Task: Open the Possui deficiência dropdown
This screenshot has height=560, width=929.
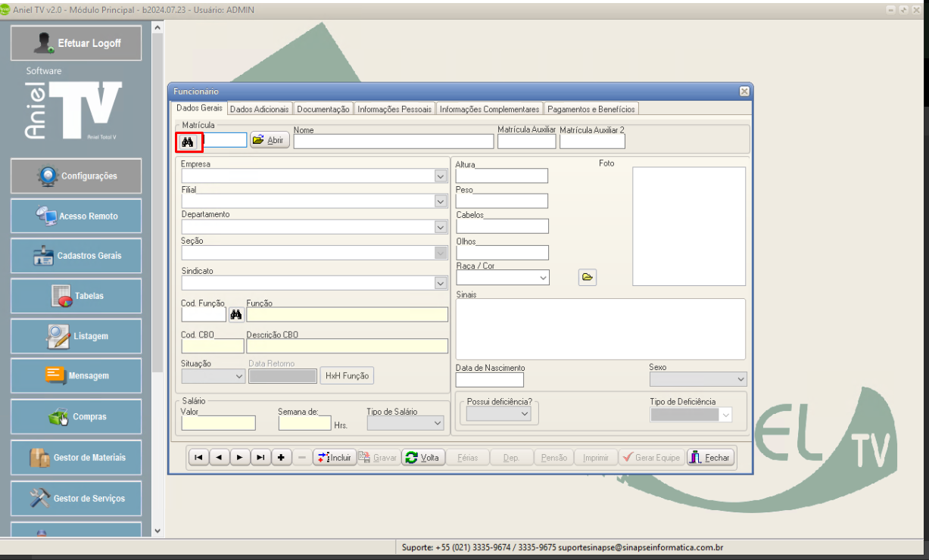Action: coord(524,414)
